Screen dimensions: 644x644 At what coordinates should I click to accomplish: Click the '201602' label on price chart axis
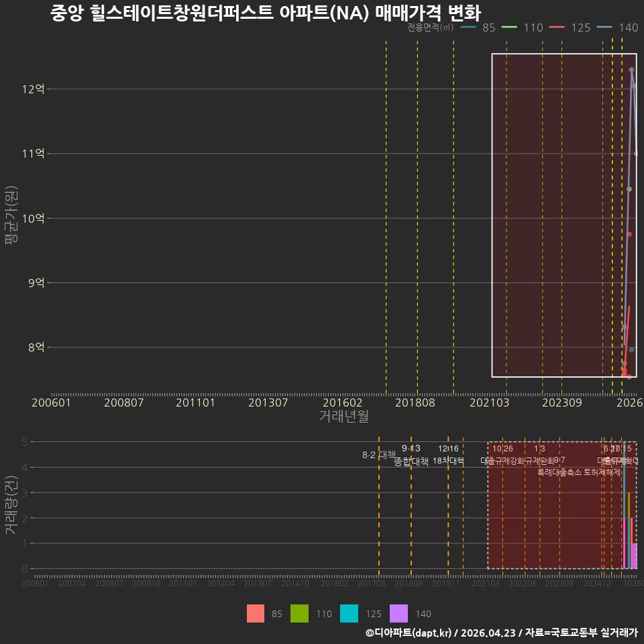pos(343,402)
